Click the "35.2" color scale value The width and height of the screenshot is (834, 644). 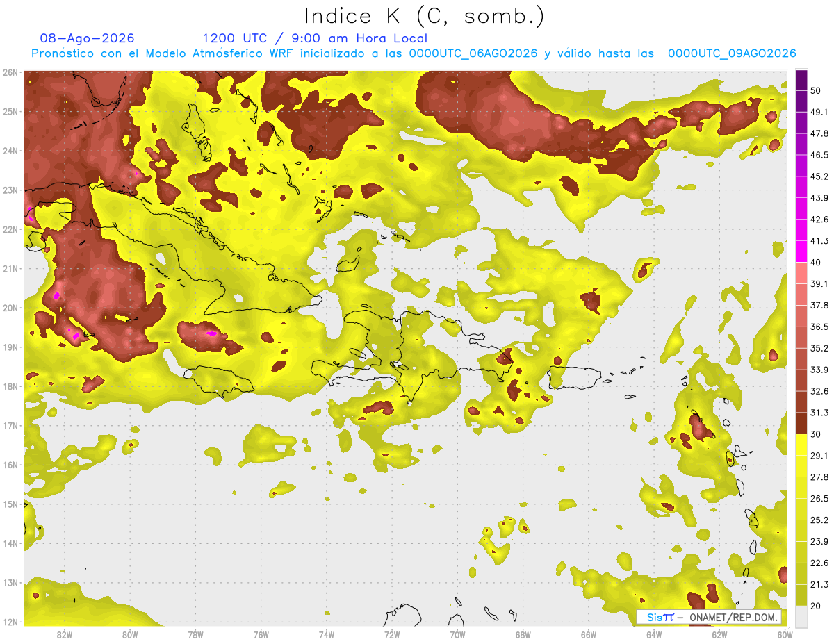point(819,348)
